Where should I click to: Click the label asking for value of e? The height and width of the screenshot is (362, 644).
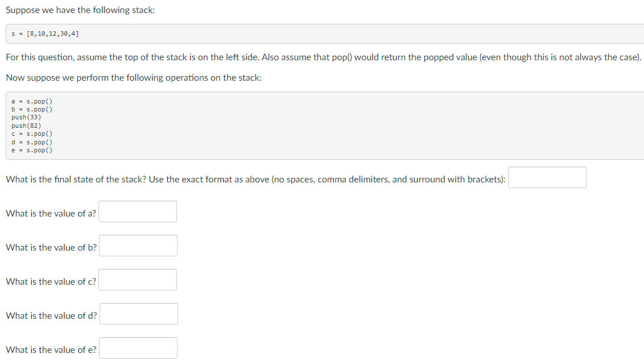click(x=50, y=349)
